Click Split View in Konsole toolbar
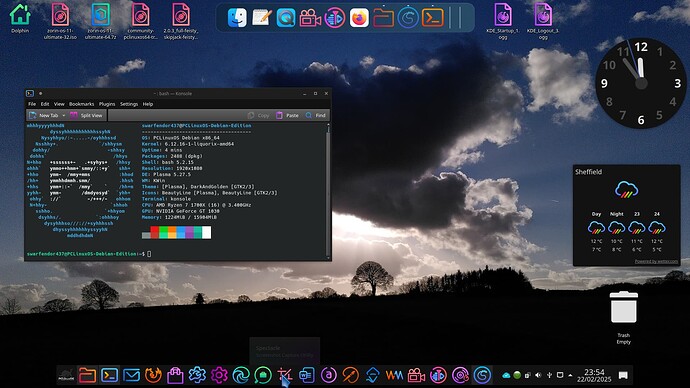The width and height of the screenshot is (690, 388). point(86,115)
